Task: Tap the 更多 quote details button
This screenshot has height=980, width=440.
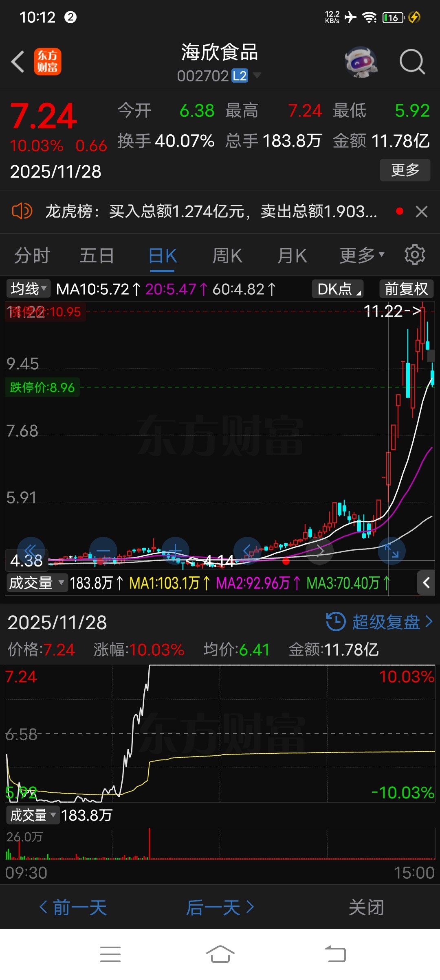Action: click(405, 170)
